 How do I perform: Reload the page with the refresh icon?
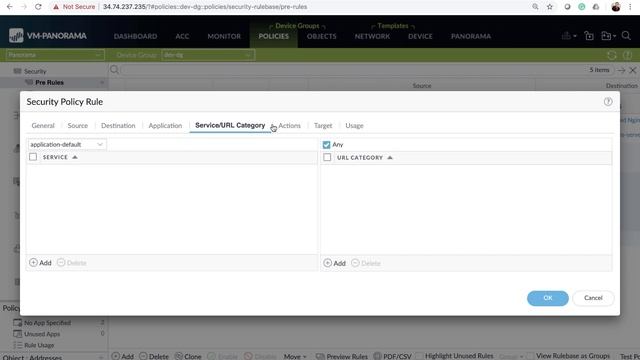tap(38, 7)
